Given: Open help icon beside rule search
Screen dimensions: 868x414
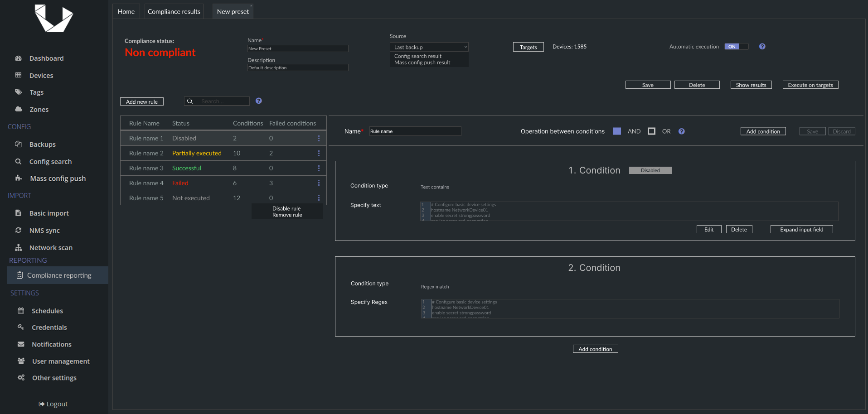Looking at the screenshot, I should coord(259,101).
